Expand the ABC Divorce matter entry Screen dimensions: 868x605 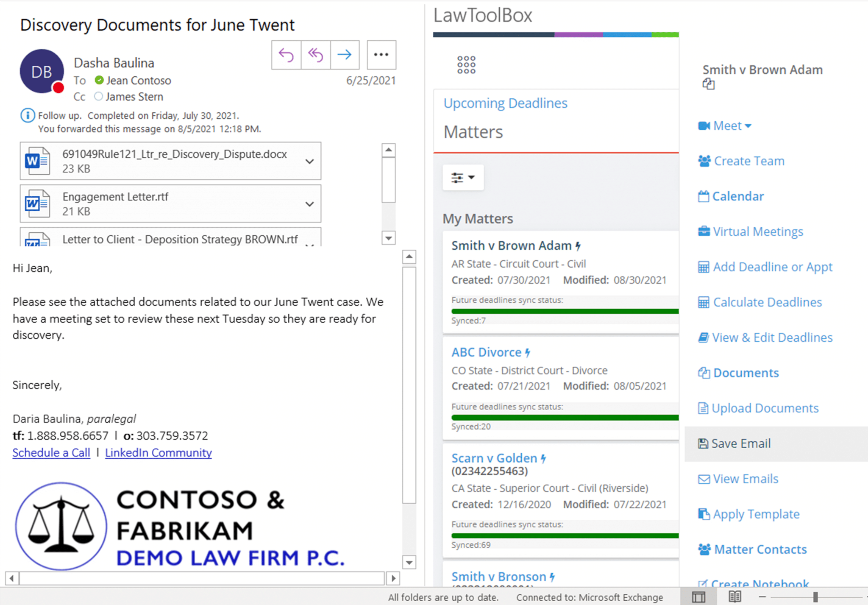488,351
